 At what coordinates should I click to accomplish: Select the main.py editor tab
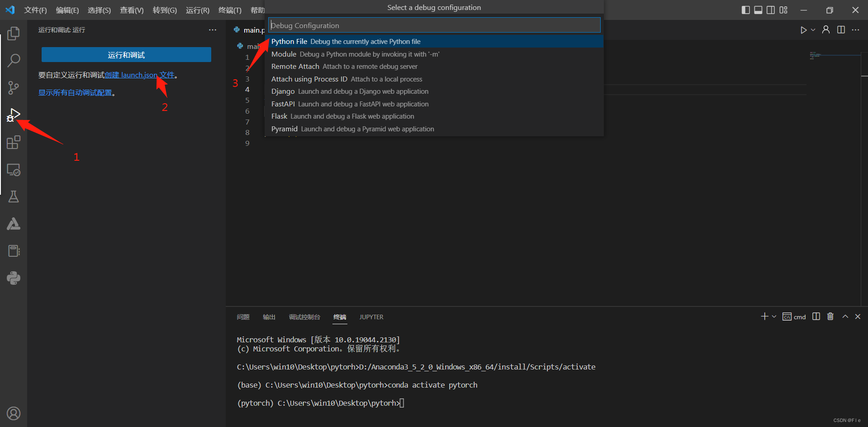click(249, 30)
